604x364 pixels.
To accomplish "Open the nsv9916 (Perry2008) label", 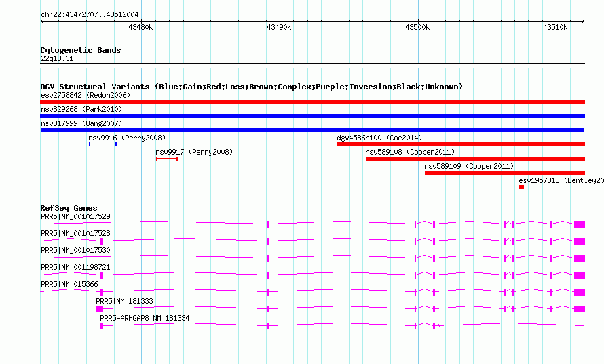I will [127, 138].
